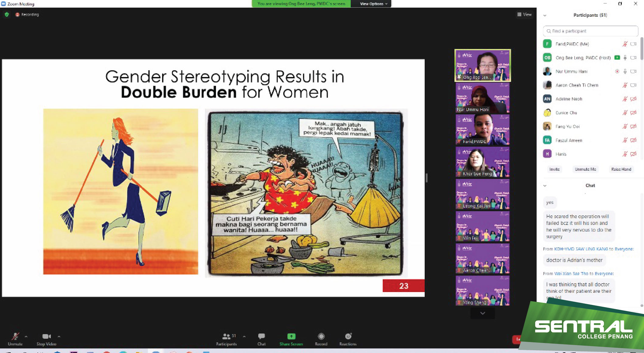Screen dimensions: 644x353
Task: Collapse the Chat panel chevron
Action: pyautogui.click(x=545, y=185)
